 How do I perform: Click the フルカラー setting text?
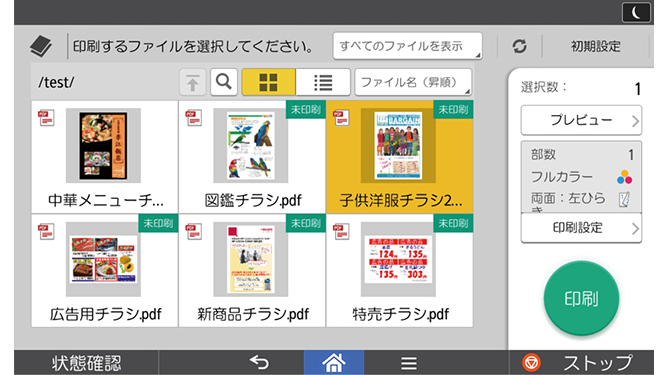[561, 176]
